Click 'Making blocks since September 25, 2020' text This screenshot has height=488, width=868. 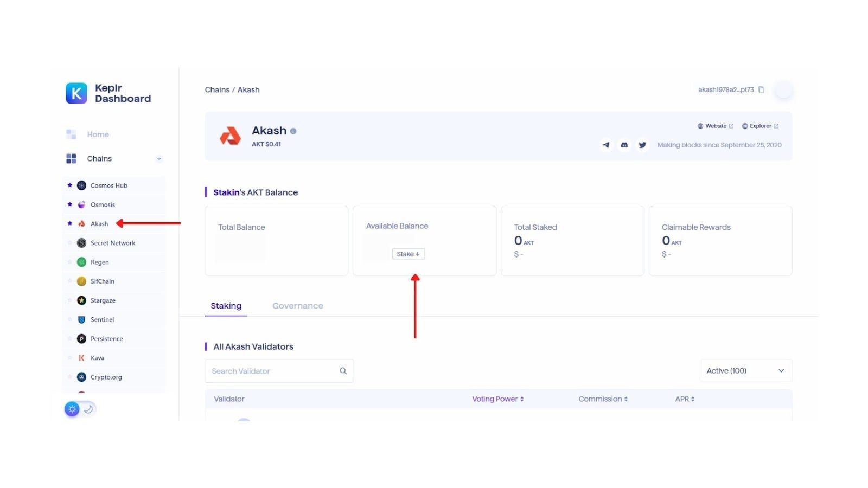tap(719, 145)
